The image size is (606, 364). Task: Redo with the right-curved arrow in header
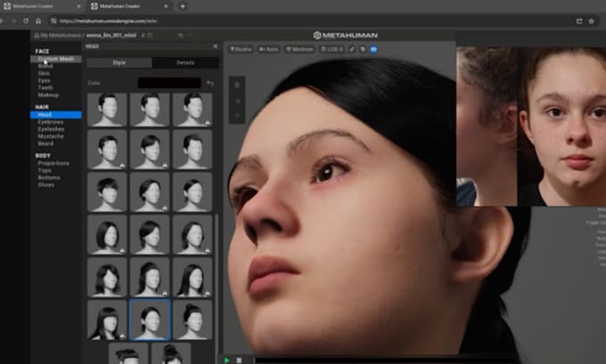191,35
